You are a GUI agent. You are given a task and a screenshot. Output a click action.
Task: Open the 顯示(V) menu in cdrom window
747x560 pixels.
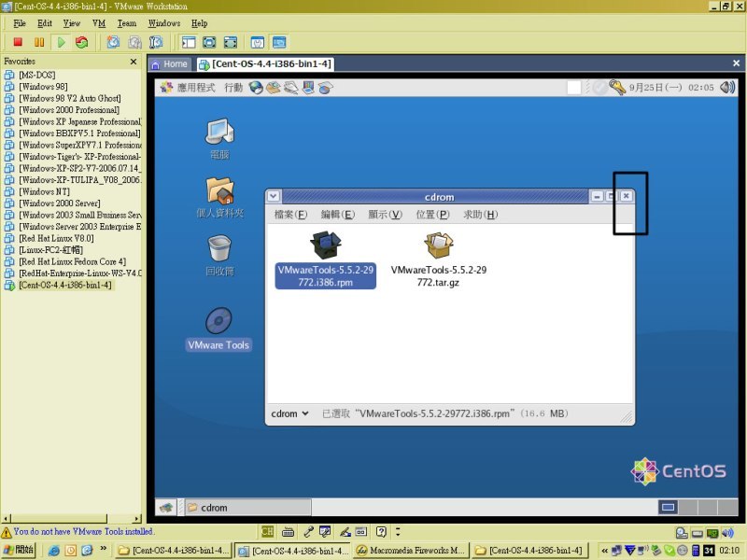click(x=386, y=215)
